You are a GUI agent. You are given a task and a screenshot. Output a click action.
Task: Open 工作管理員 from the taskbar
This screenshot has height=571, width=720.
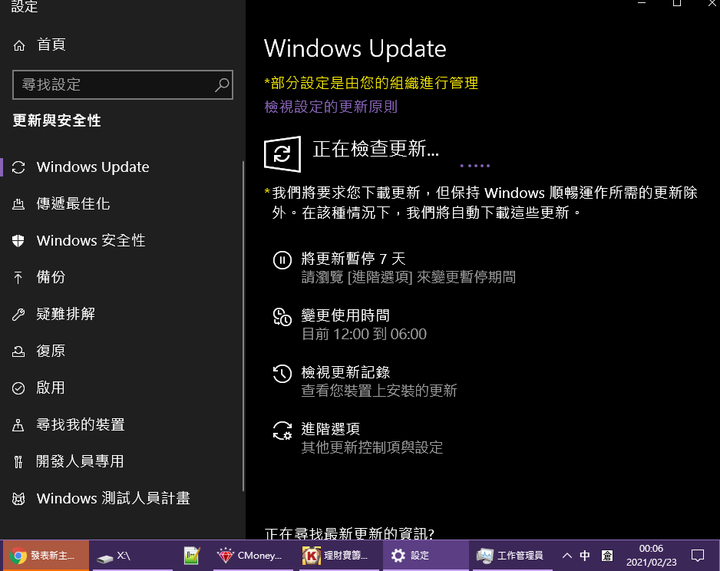pyautogui.click(x=512, y=556)
